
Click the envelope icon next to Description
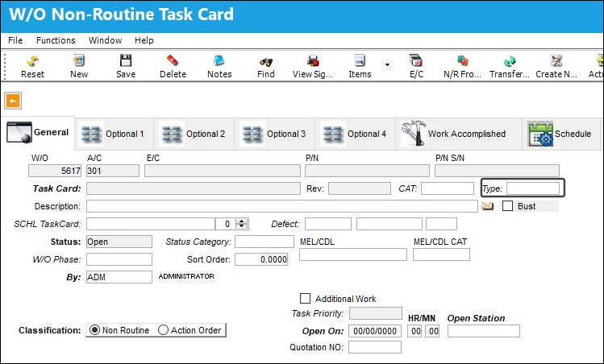click(x=487, y=206)
